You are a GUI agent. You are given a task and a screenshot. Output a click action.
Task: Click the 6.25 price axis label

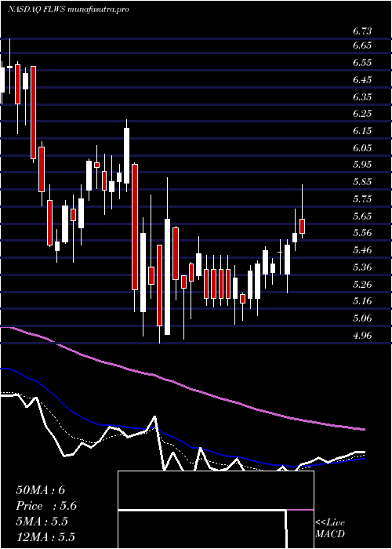pos(362,114)
